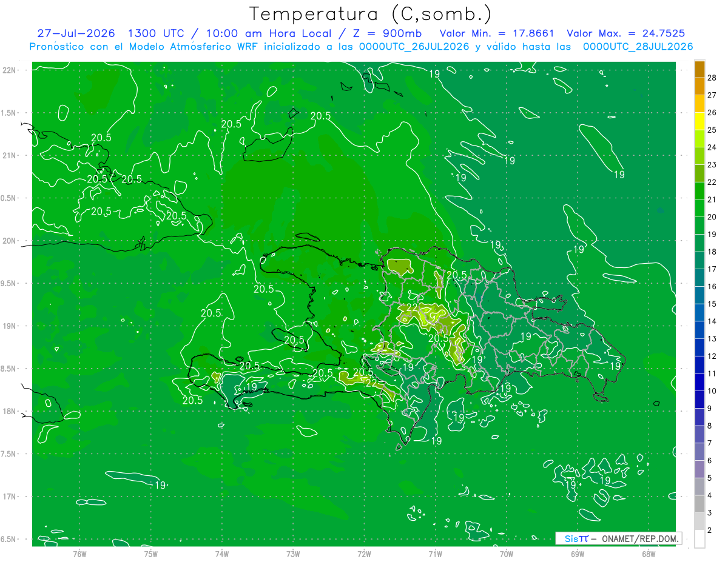Viewport: 728px width, 562px height.
Task: Pick the gray swatch between 3 and 4
Action: [699, 504]
